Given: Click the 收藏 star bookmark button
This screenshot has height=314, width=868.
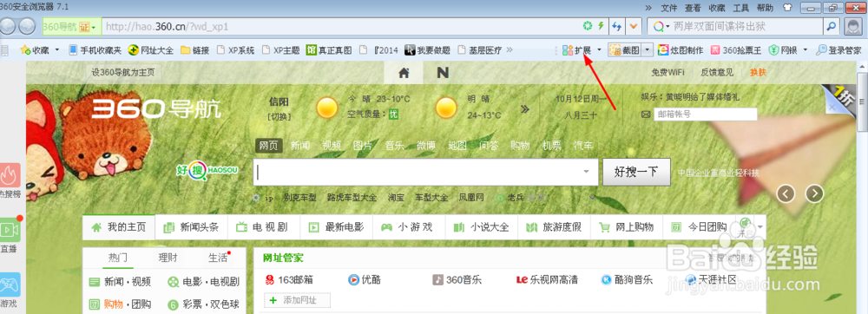Looking at the screenshot, I should click(35, 50).
